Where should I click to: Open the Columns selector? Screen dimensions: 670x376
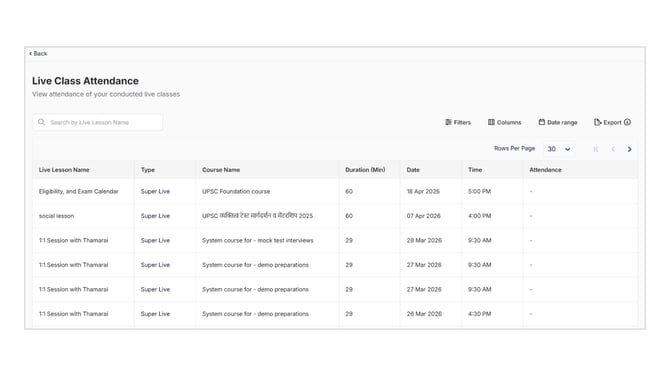[x=505, y=122]
